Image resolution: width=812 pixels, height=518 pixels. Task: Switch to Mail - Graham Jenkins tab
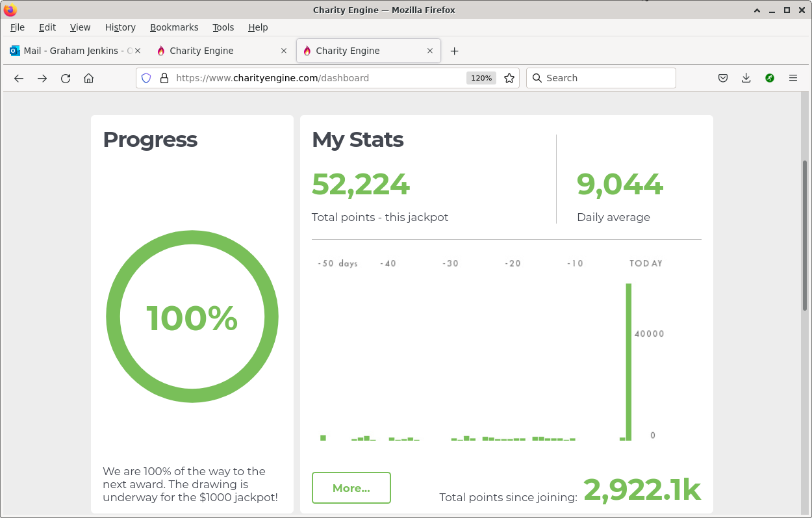[75, 51]
